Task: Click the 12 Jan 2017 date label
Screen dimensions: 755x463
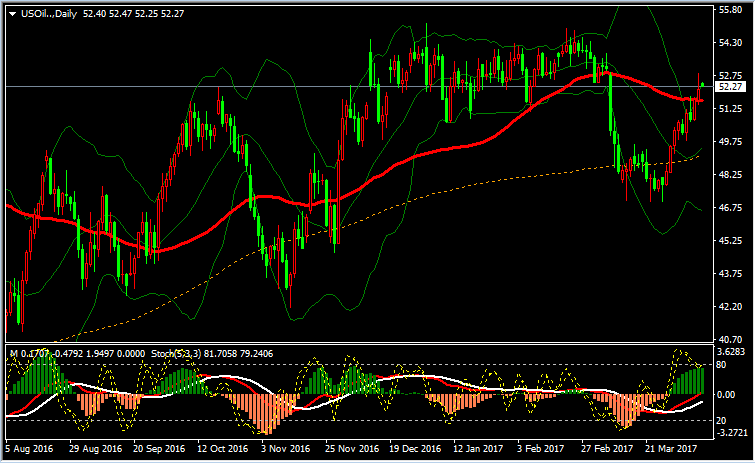Action: click(478, 449)
